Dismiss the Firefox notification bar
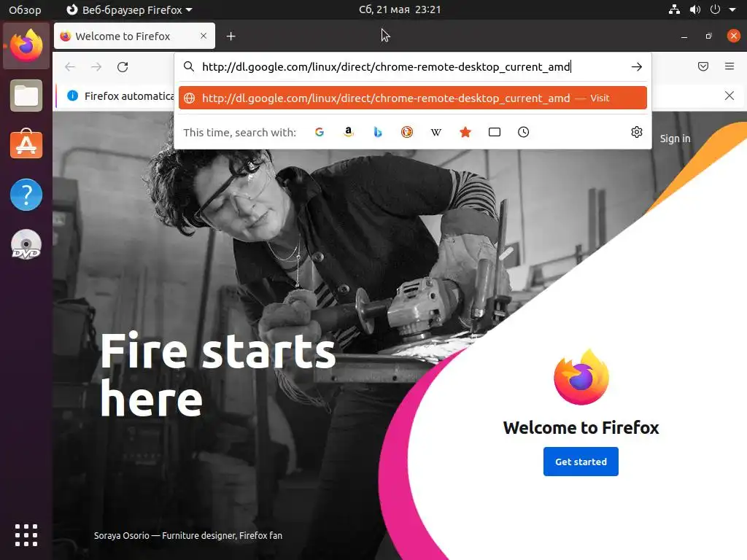 tap(729, 96)
